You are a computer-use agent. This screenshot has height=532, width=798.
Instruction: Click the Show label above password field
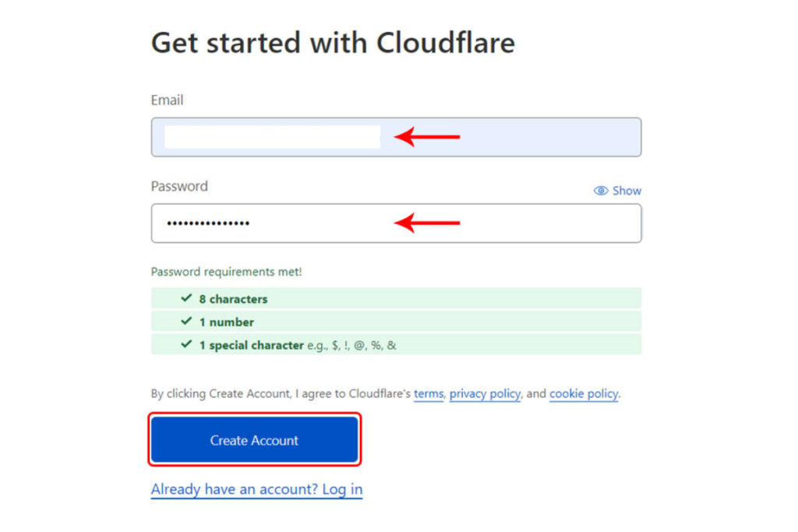point(627,191)
